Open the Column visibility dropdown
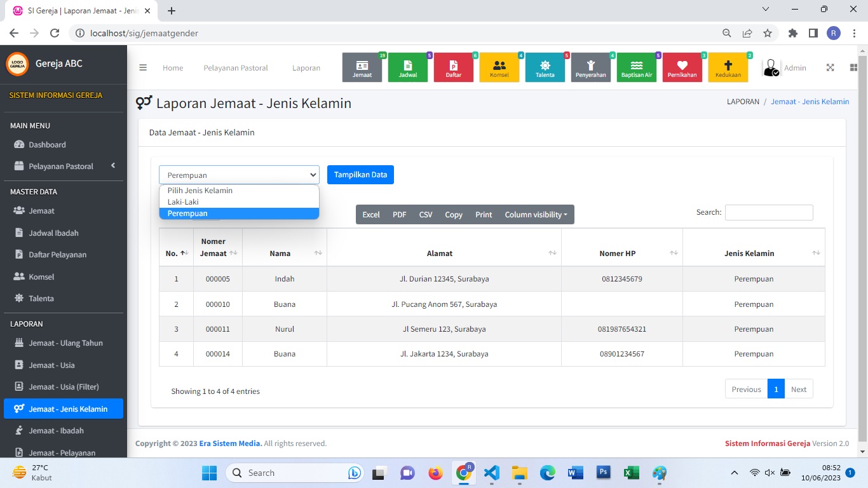The image size is (868, 488). coord(536,215)
